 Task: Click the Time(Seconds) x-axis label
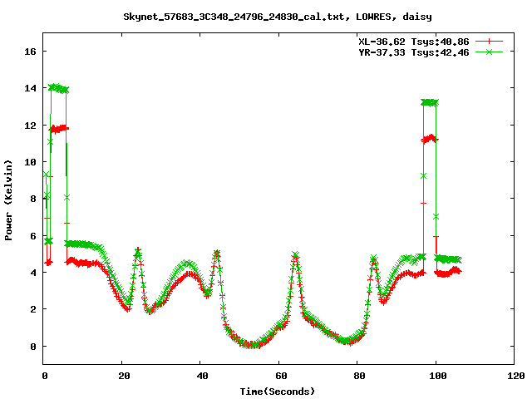[278, 392]
